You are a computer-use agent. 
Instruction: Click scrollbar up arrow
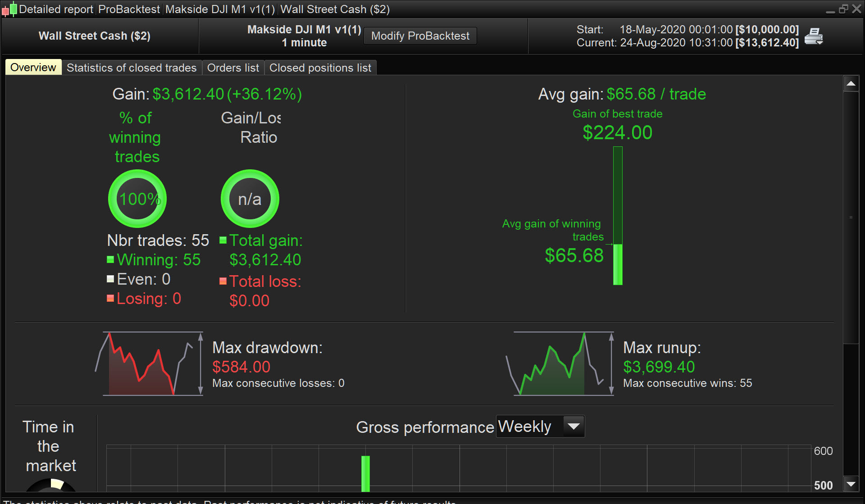[x=851, y=84]
